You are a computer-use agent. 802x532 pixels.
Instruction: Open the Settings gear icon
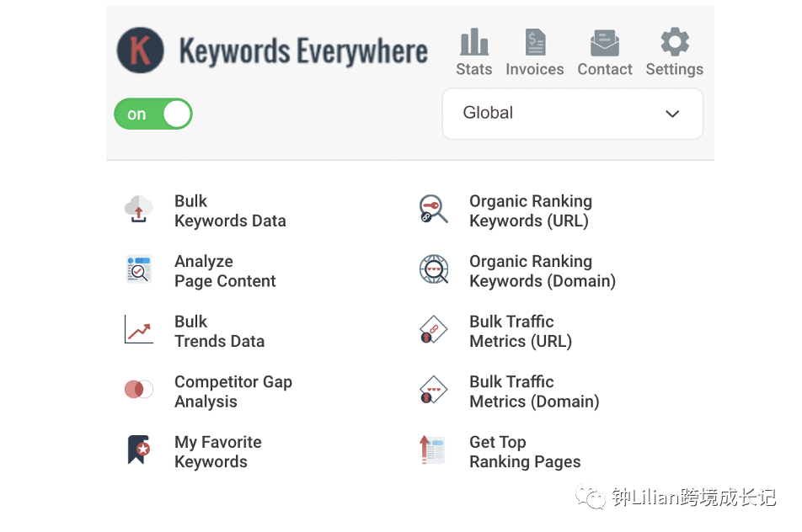pos(675,41)
